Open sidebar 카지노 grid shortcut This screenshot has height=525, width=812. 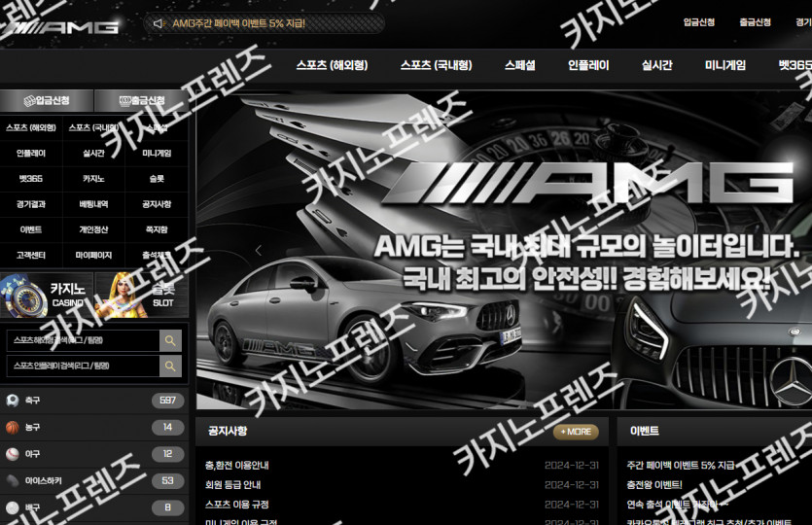(x=93, y=179)
